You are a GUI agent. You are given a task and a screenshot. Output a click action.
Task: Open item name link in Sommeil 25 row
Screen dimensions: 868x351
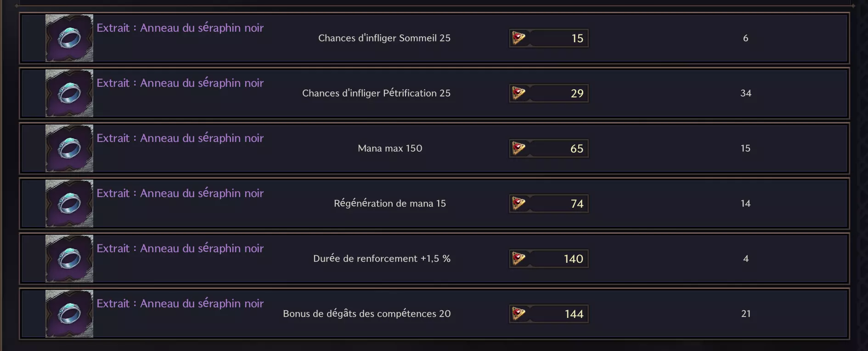click(180, 28)
